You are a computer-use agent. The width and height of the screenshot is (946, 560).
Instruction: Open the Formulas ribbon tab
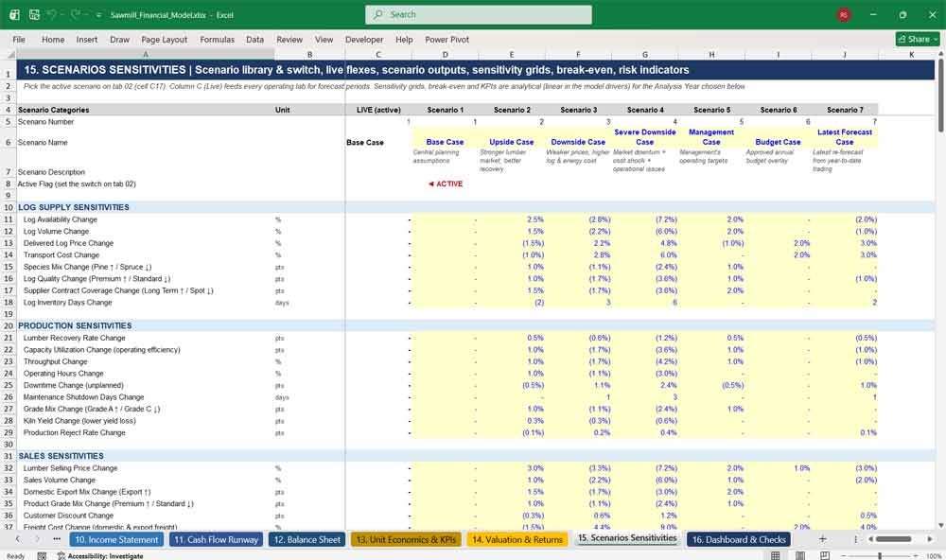[218, 39]
